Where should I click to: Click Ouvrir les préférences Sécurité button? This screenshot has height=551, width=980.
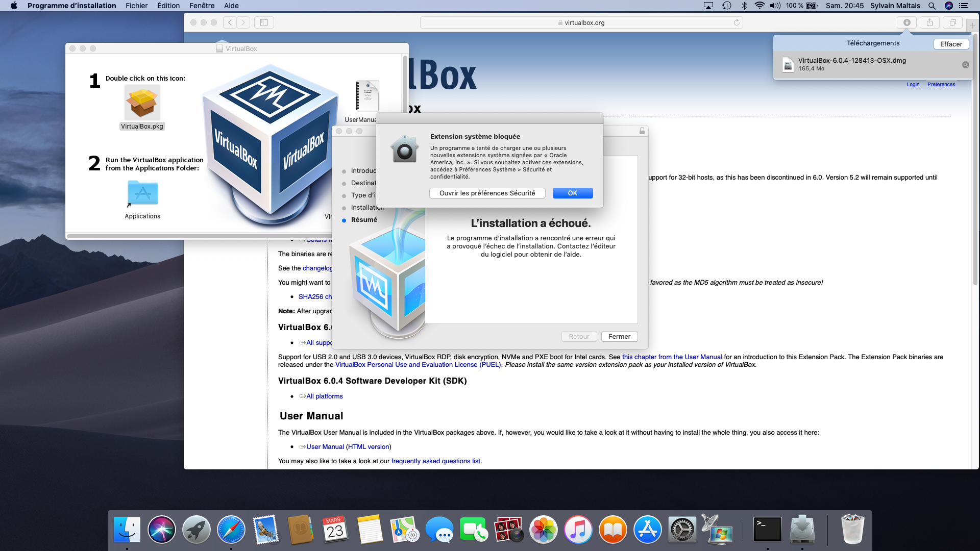487,193
